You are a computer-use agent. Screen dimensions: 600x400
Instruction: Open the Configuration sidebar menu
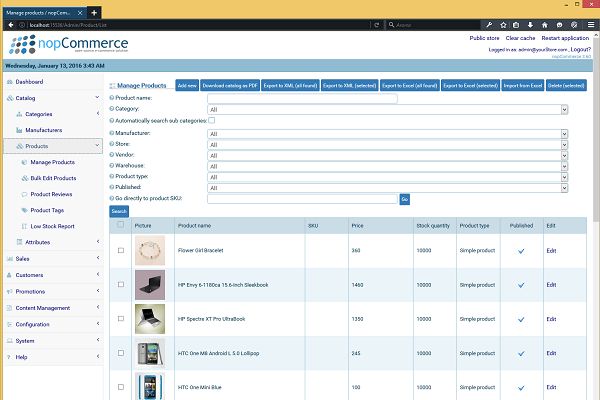tap(33, 324)
